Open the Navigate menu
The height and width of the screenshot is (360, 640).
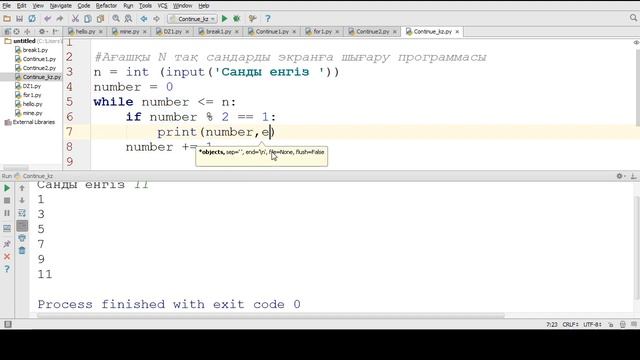(61, 6)
